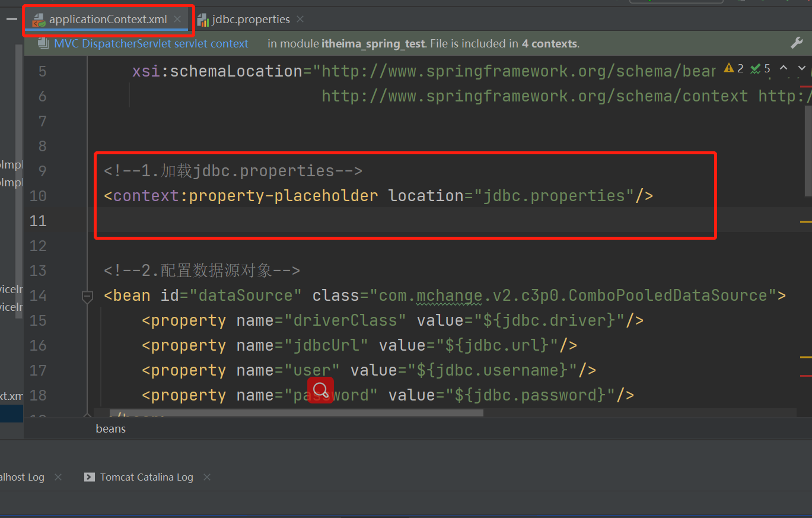
Task: Click the servlet context stack icon
Action: click(42, 43)
